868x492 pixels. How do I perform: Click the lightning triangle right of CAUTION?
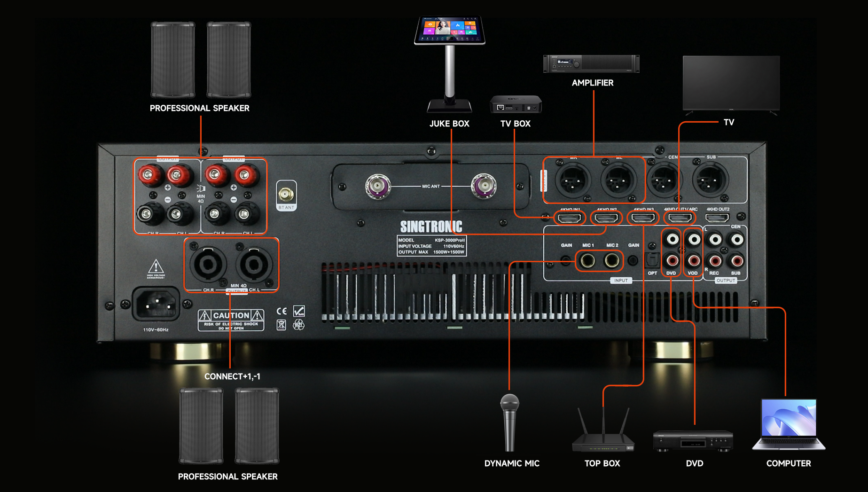point(257,315)
